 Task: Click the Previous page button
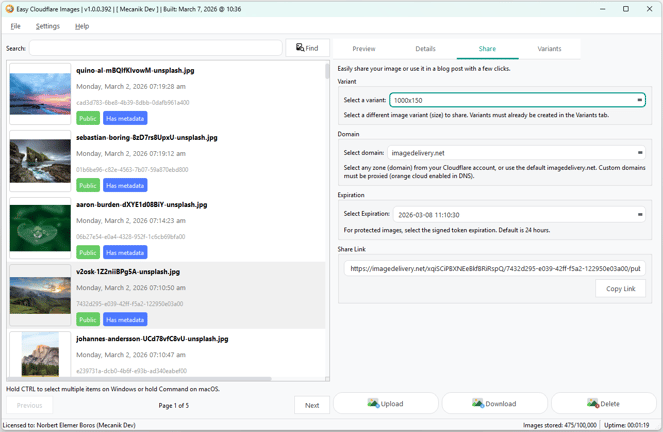[30, 405]
